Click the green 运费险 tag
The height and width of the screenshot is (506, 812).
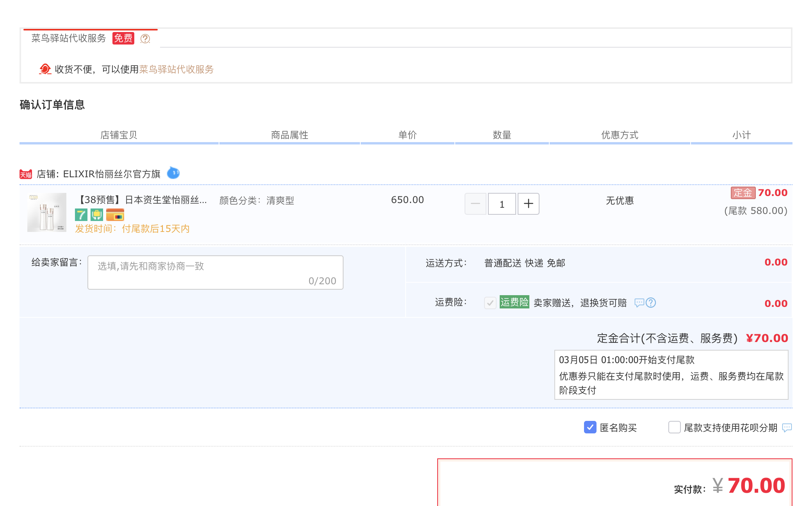pos(515,302)
